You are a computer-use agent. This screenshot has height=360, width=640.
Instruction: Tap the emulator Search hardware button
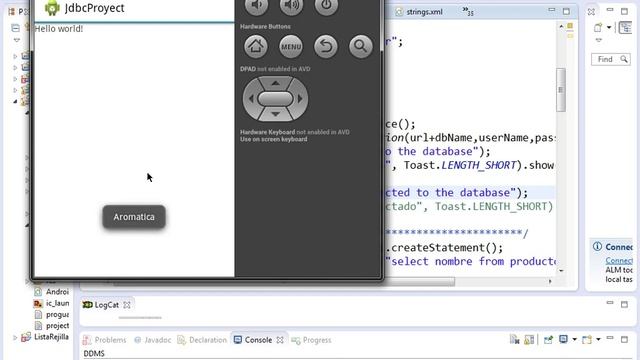tap(361, 47)
